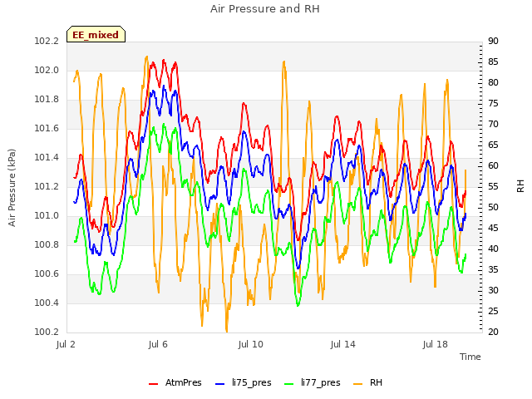
Task: Click the Jul 18 tick label
Action: point(436,345)
